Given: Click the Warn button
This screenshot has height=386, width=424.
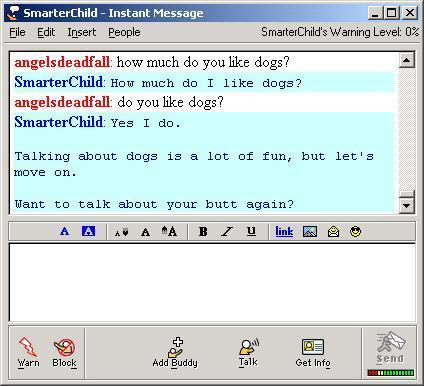Looking at the screenshot, I should click(28, 352).
